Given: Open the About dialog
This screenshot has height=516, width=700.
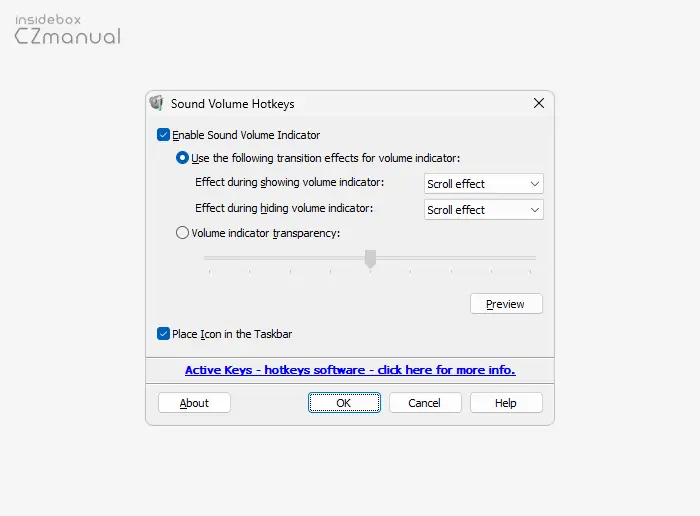Looking at the screenshot, I should [194, 403].
